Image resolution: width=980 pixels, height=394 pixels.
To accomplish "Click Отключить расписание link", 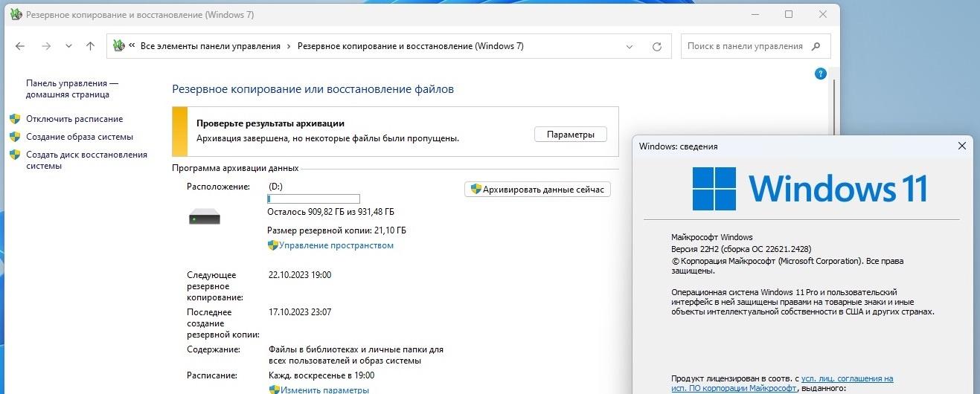I will [74, 119].
